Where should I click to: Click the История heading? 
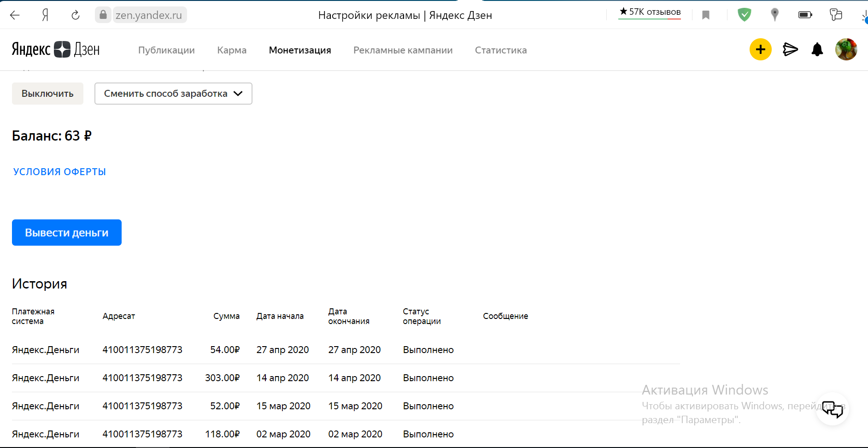(40, 284)
